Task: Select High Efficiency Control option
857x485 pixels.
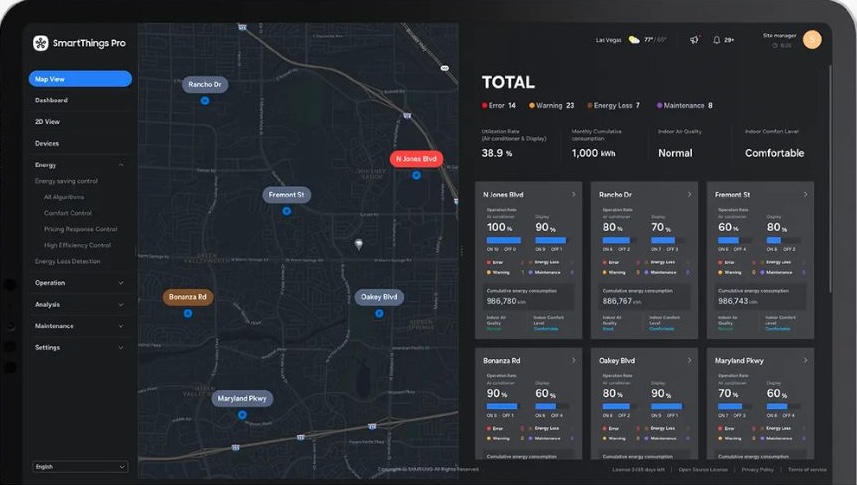Action: pyautogui.click(x=77, y=246)
